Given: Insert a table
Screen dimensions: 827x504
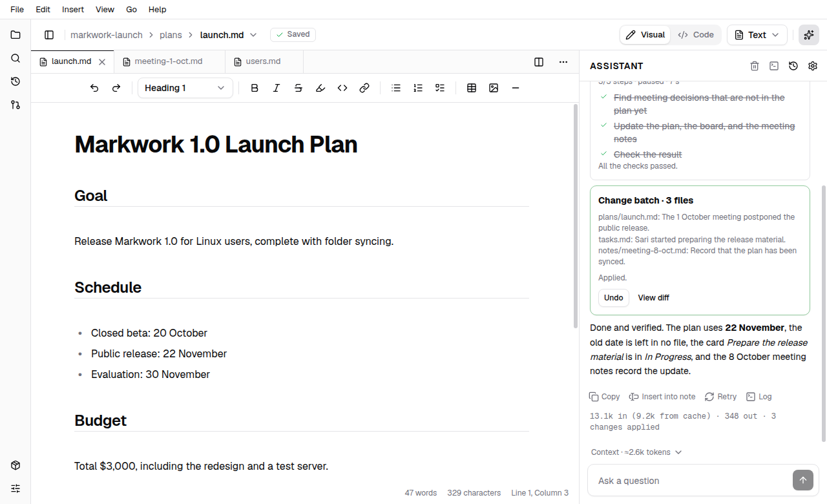Looking at the screenshot, I should click(x=472, y=88).
